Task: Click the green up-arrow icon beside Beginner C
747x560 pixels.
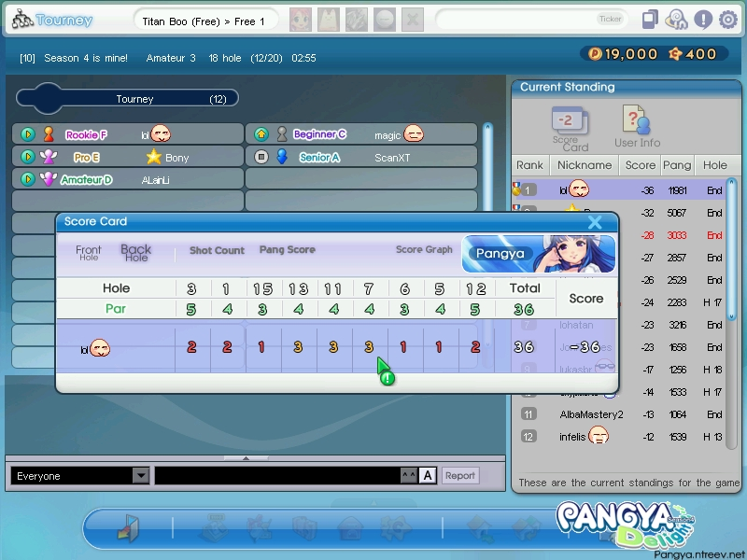Action: (x=261, y=134)
